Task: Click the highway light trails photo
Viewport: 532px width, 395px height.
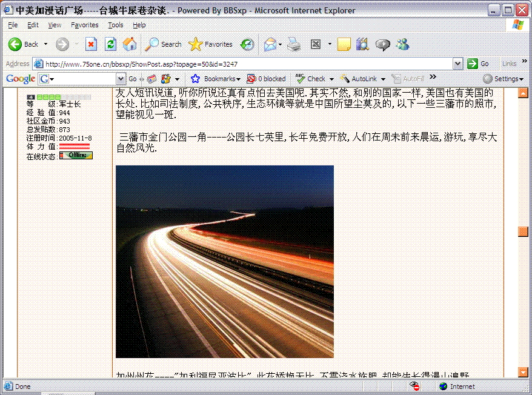Action: pyautogui.click(x=224, y=261)
